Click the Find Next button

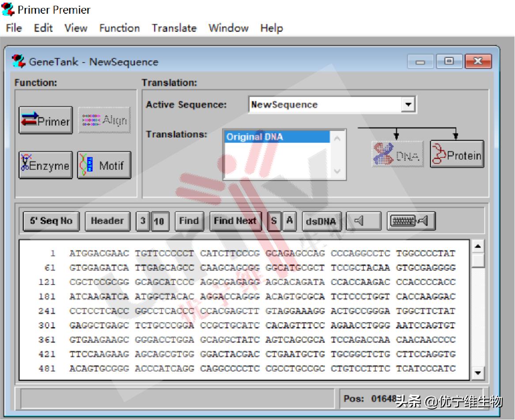coord(235,221)
